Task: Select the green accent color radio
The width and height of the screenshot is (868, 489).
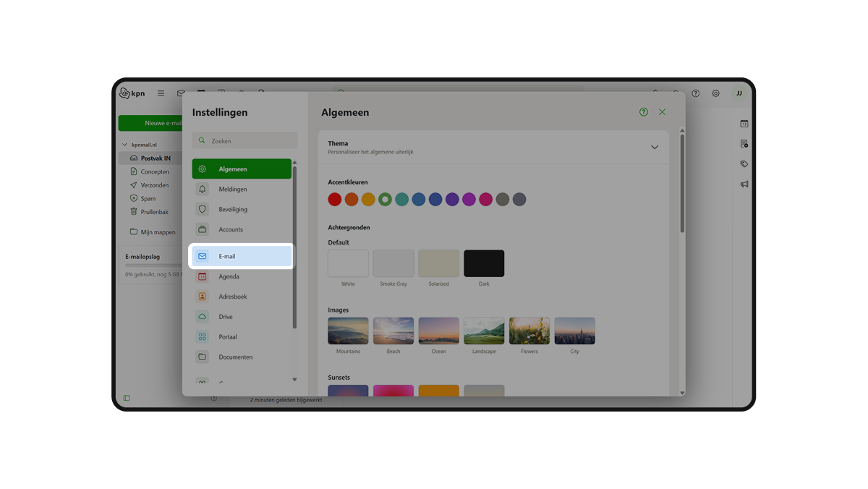Action: pos(385,199)
